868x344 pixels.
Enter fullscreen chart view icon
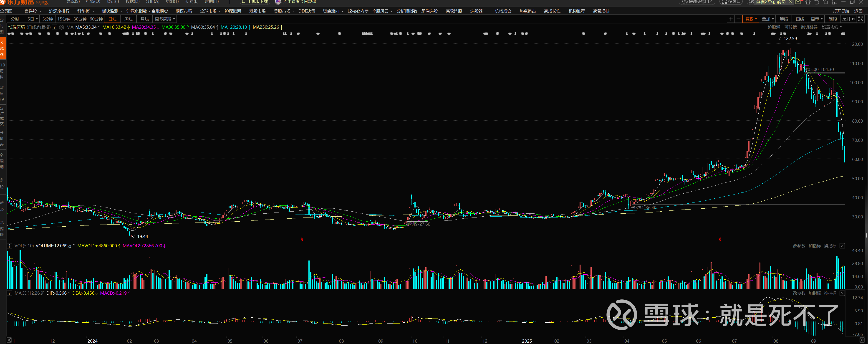860,19
